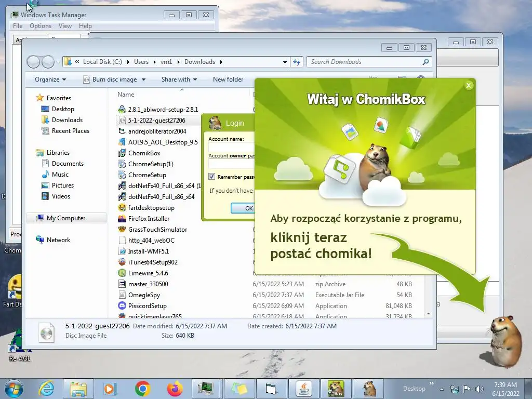
Task: Click the Windows Start button
Action: 14,389
